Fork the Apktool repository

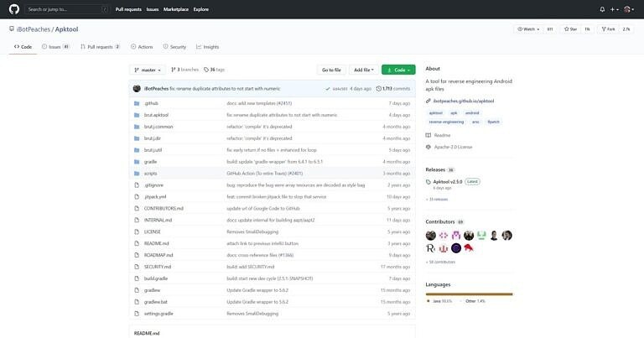tap(608, 29)
